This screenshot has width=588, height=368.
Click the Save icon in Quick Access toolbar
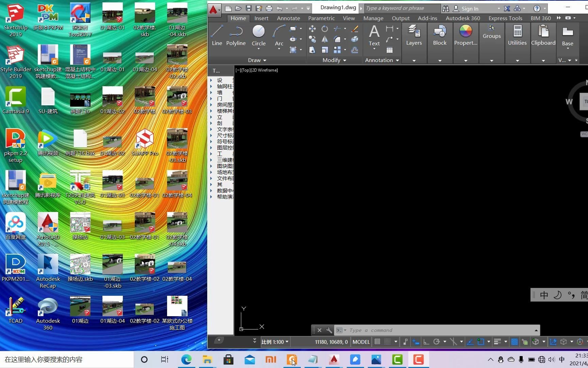(249, 8)
